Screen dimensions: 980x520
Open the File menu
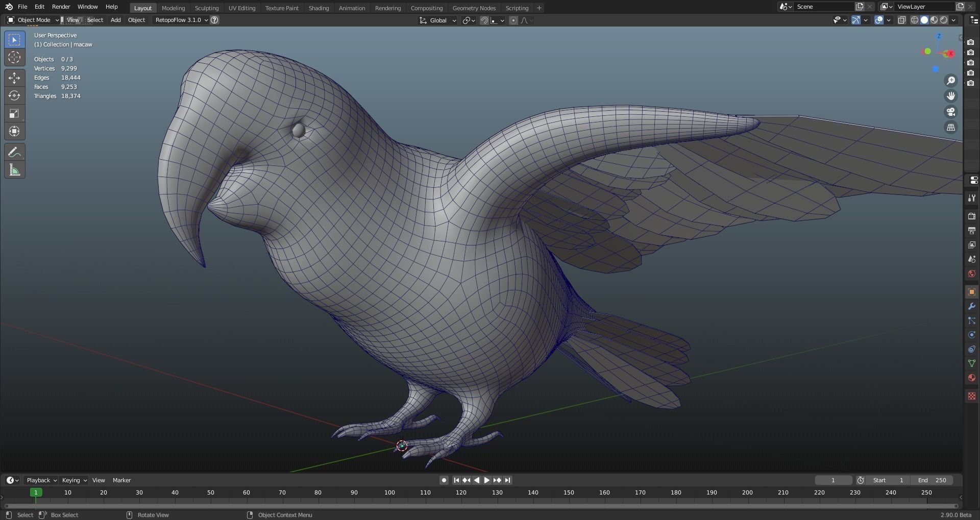pos(22,7)
